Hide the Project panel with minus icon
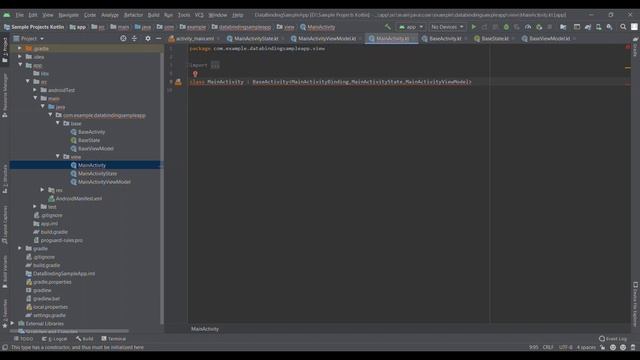Viewport: 640px width, 360px height. point(158,38)
